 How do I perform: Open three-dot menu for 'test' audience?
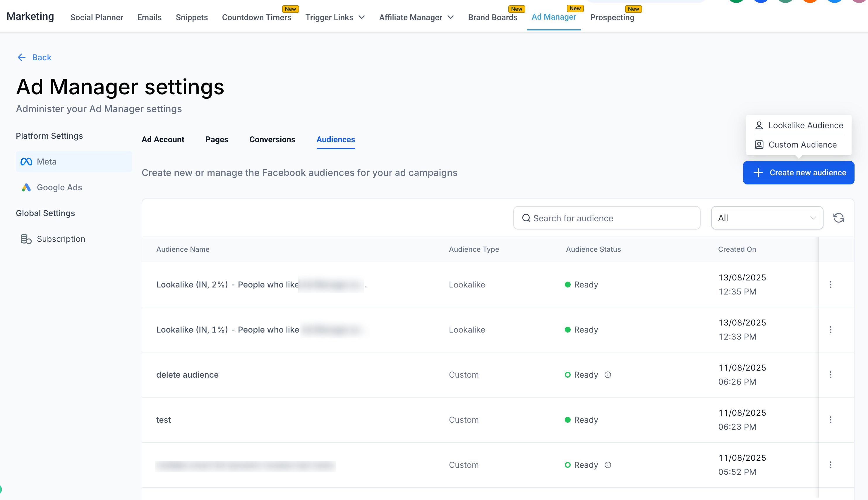(830, 420)
